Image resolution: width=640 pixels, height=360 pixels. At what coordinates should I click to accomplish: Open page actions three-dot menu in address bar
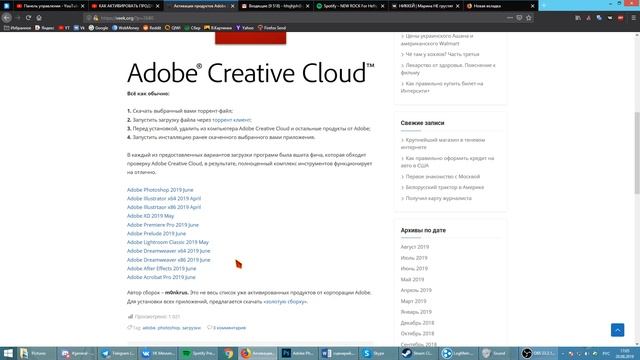[510, 18]
